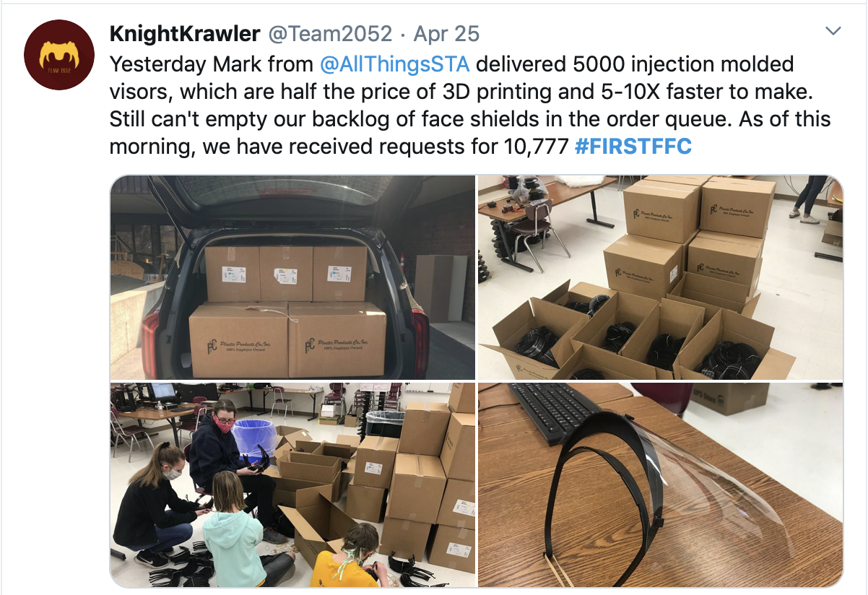Click the @Team2052 handle
868x595 pixels.
330,33
